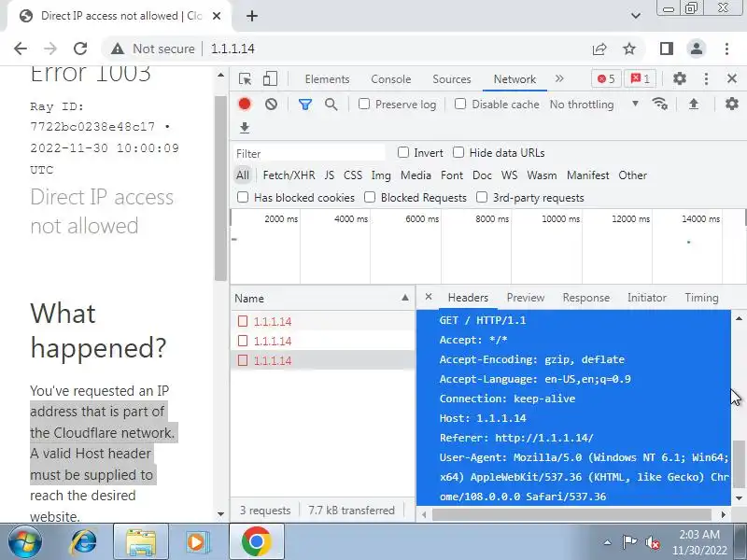Click the inspect element picker icon

(245, 79)
